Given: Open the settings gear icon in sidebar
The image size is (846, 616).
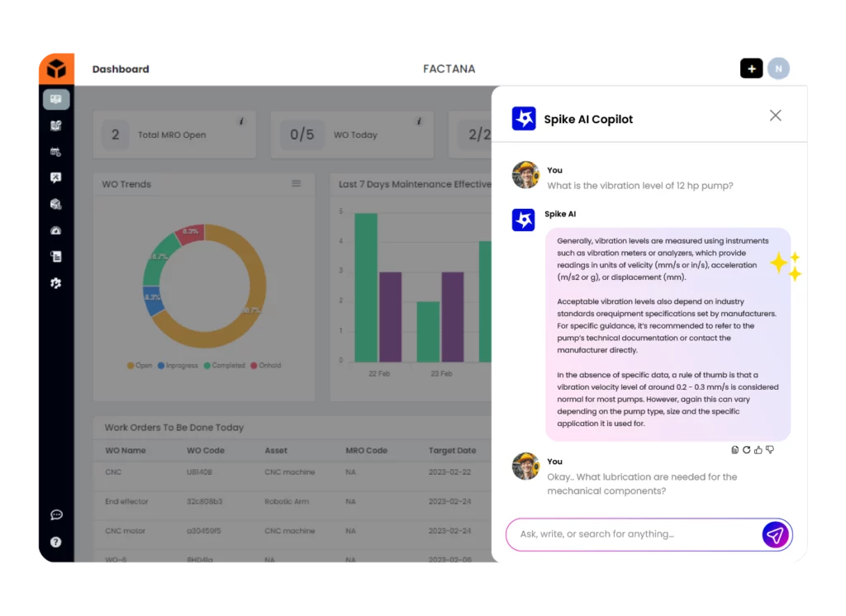Looking at the screenshot, I should tap(56, 282).
